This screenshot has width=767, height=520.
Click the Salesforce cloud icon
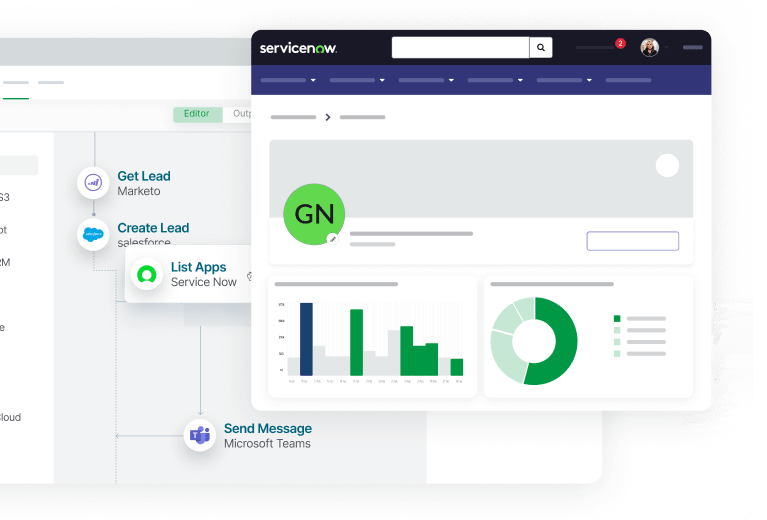point(93,235)
